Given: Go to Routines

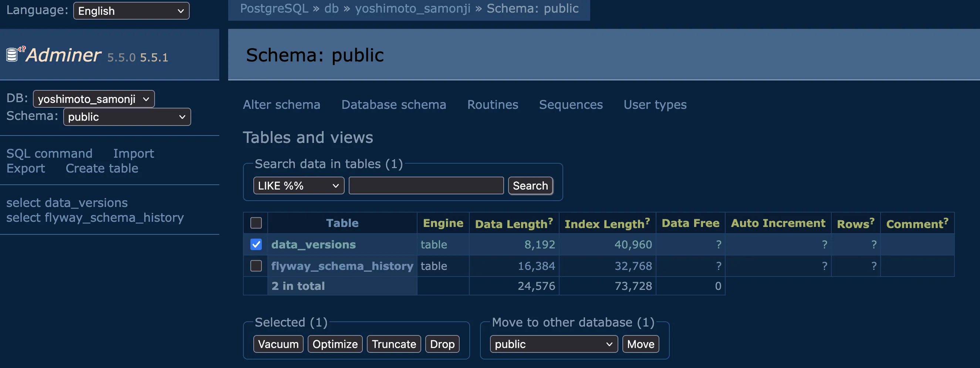Looking at the screenshot, I should point(493,104).
